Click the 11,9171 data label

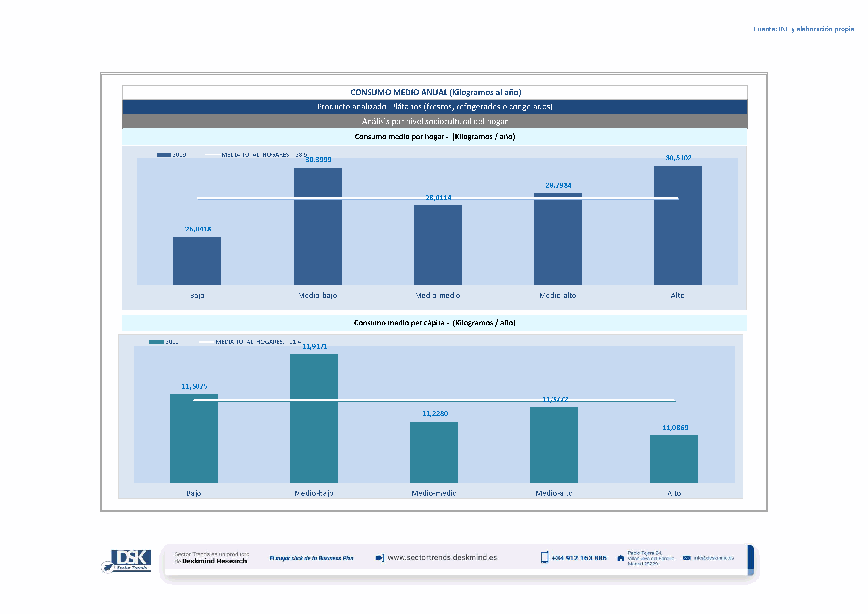pyautogui.click(x=315, y=346)
